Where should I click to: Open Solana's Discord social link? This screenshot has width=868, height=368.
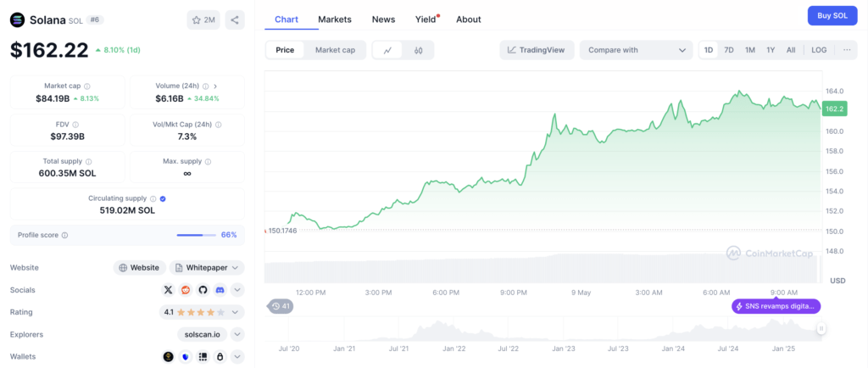(220, 289)
